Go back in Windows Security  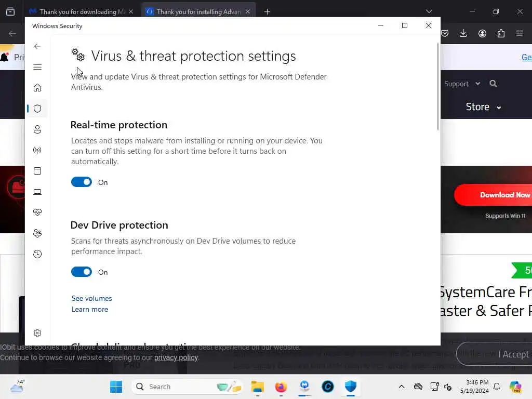pos(37,46)
